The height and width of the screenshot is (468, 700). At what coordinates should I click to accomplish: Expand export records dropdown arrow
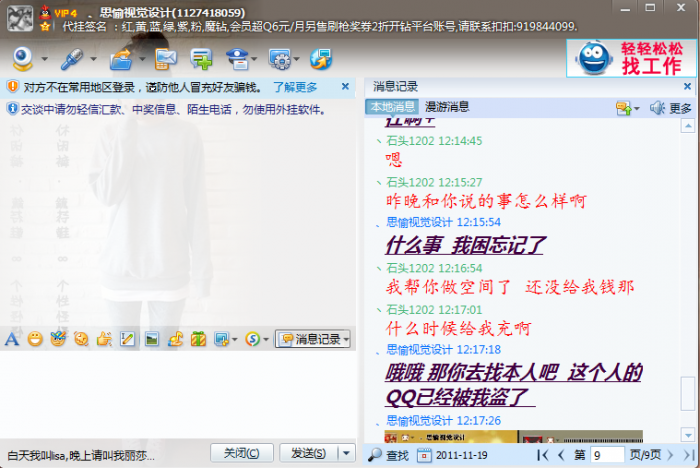(637, 108)
